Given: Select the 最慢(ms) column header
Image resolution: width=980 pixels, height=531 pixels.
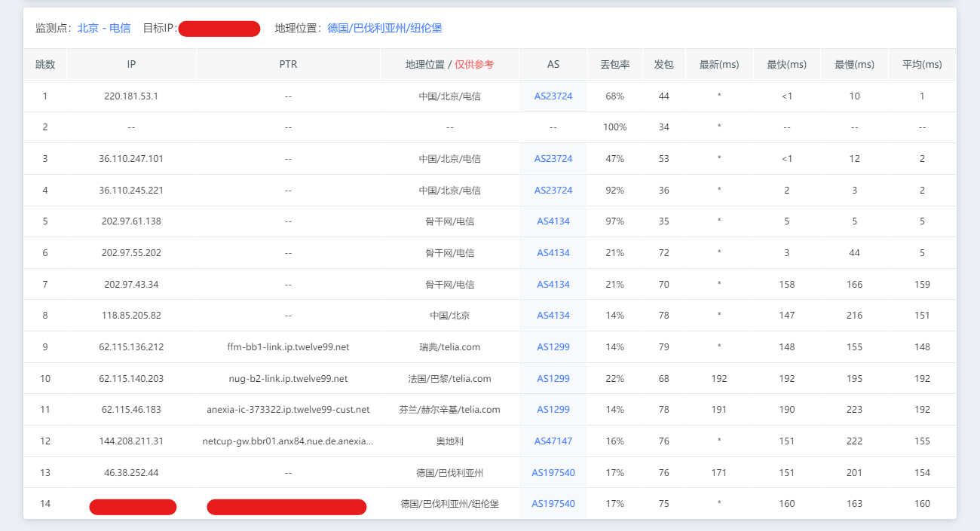Looking at the screenshot, I should point(854,65).
